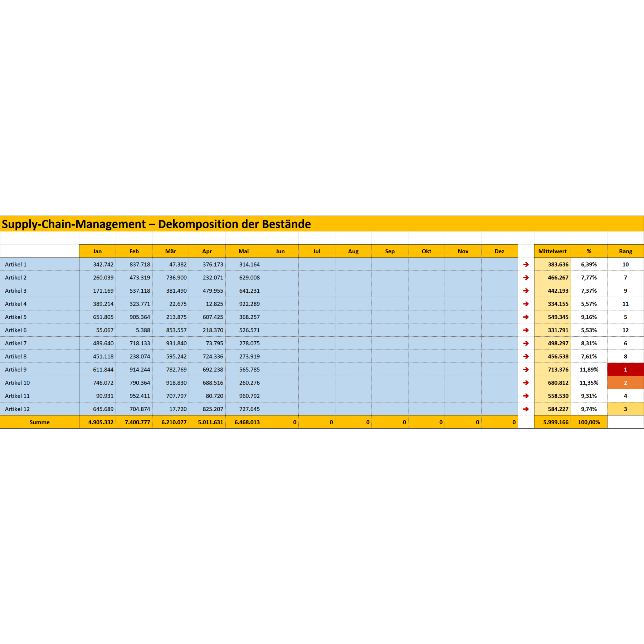Select the dark red Rang 1 cell

click(625, 370)
